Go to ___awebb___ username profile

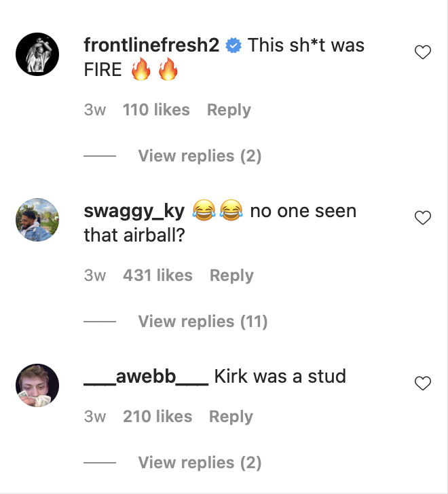pos(145,377)
